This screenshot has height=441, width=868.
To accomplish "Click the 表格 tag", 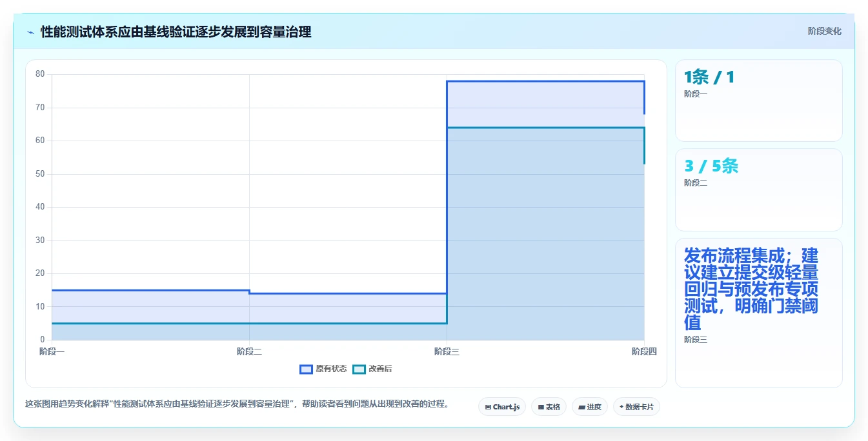I will click(549, 407).
